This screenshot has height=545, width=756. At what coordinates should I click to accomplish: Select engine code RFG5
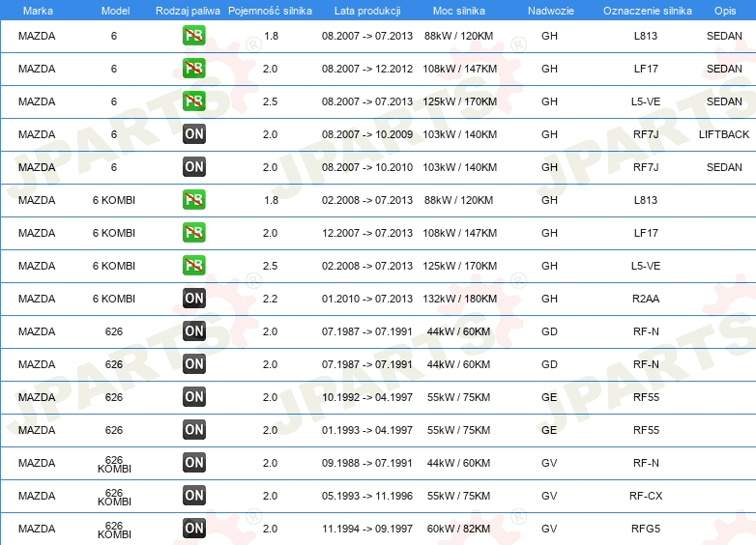point(646,529)
